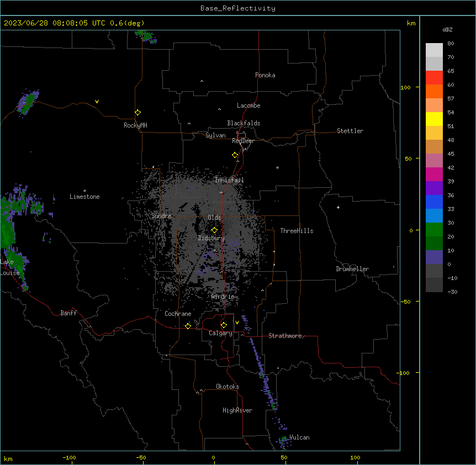This screenshot has width=476, height=465.
Task: Click the Innisfail city label
Action: (229, 180)
